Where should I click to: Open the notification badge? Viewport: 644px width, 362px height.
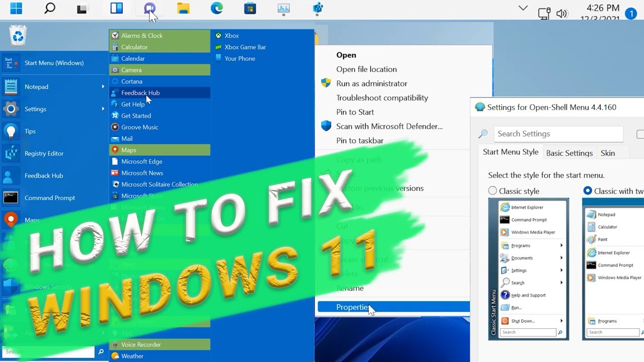coord(631,14)
